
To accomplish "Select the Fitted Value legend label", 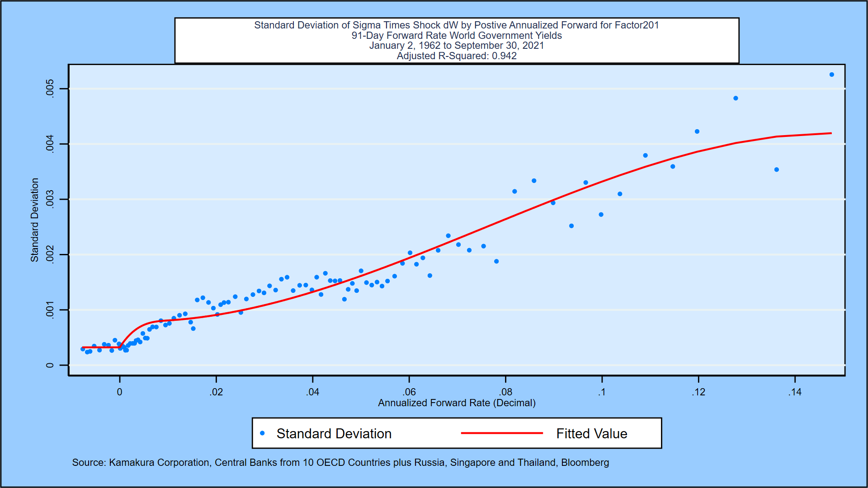I will point(592,434).
